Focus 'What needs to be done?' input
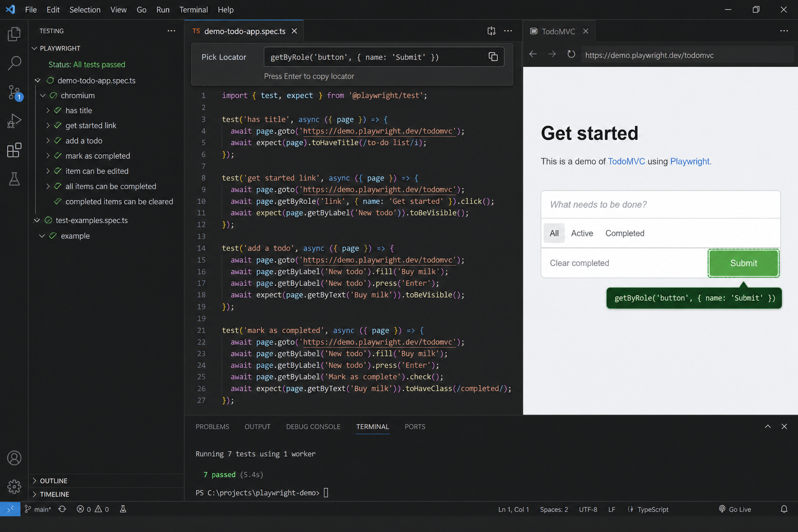Viewport: 798px width, 532px height. tap(660, 205)
